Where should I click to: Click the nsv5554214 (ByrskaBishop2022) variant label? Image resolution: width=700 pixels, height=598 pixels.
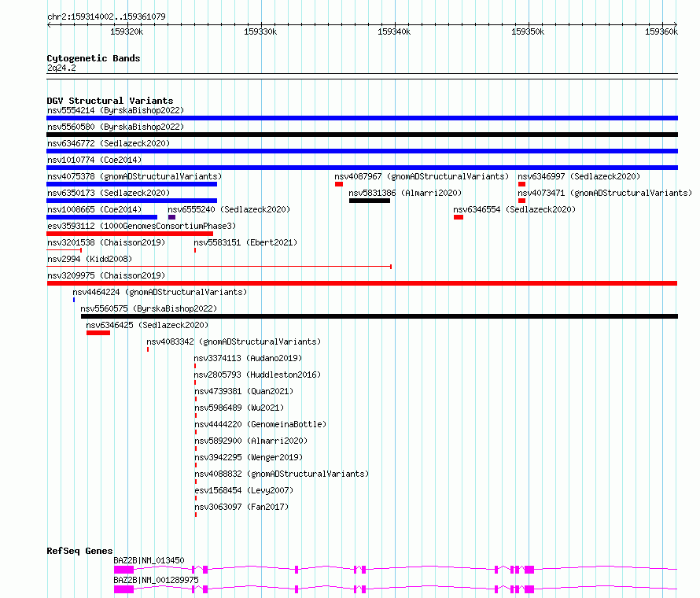click(x=116, y=110)
